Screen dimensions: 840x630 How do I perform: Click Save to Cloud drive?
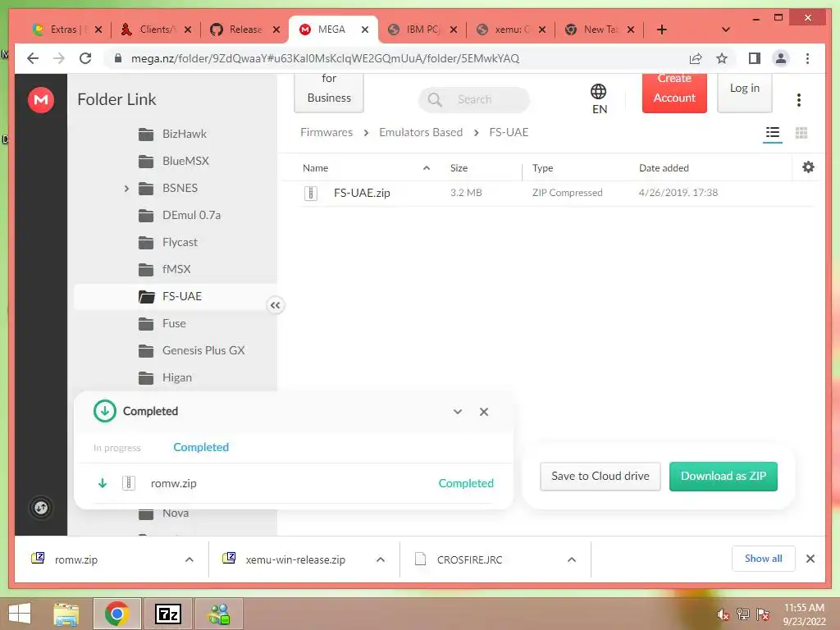coord(600,476)
